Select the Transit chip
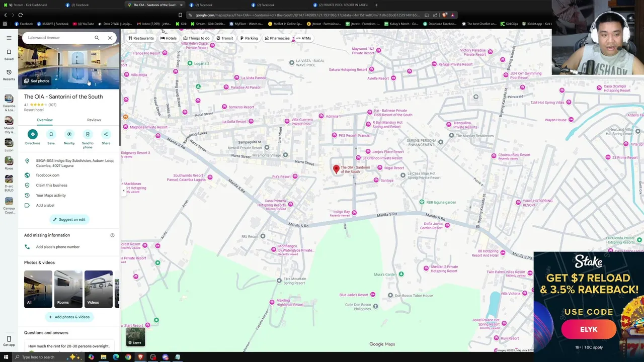 (225, 38)
